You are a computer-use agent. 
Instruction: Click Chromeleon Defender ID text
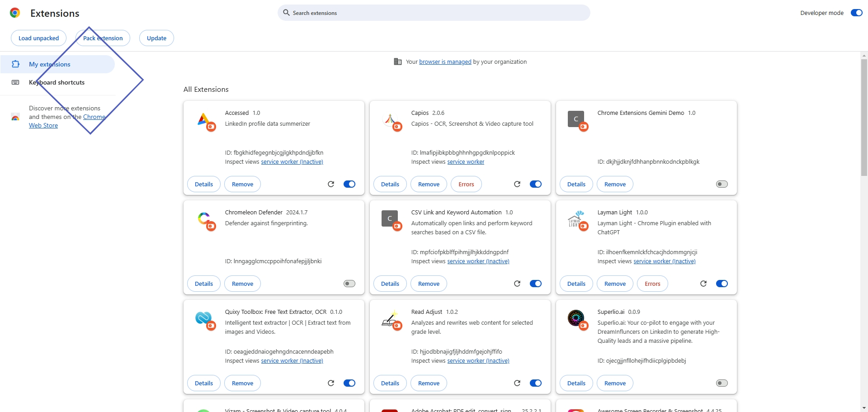[274, 261]
